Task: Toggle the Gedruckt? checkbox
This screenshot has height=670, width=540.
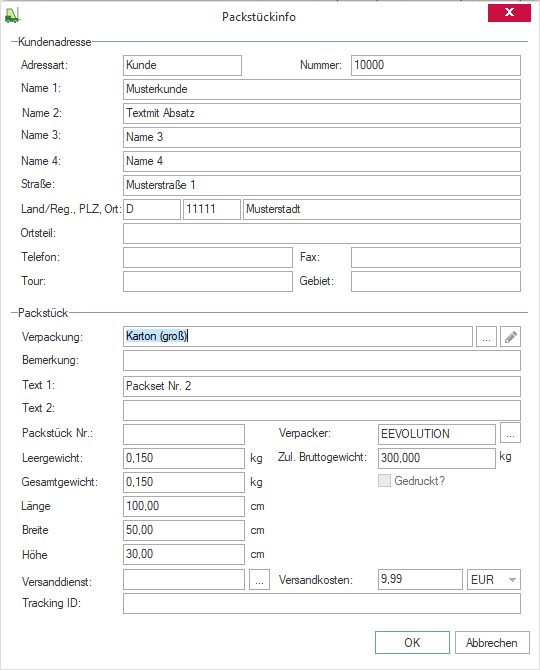Action: click(384, 481)
